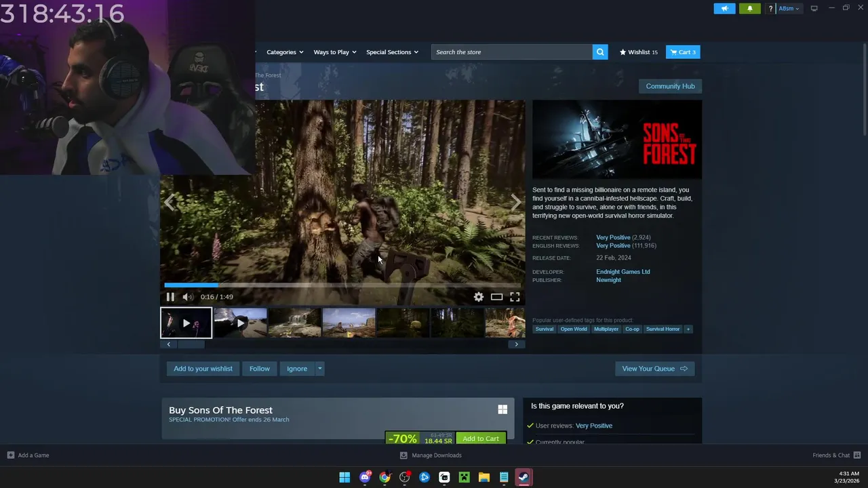This screenshot has height=488, width=868.
Task: Open recent reviews Very Positive link
Action: (x=613, y=237)
